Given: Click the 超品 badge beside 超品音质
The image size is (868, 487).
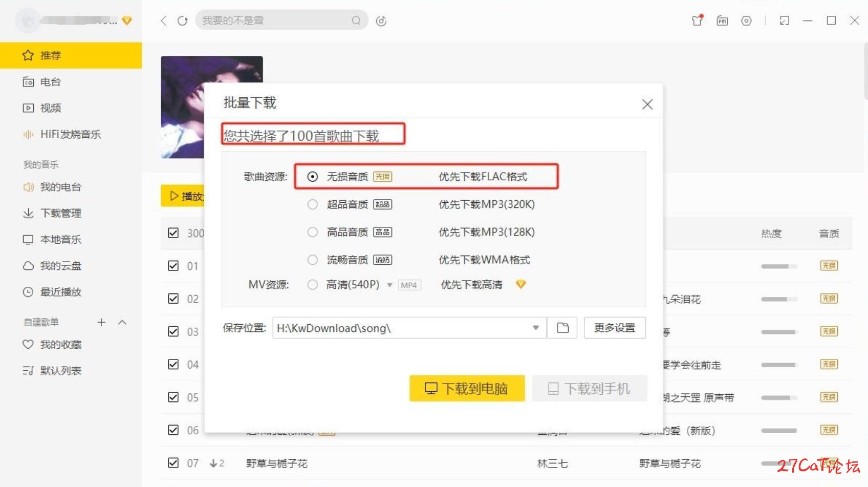Looking at the screenshot, I should point(382,204).
